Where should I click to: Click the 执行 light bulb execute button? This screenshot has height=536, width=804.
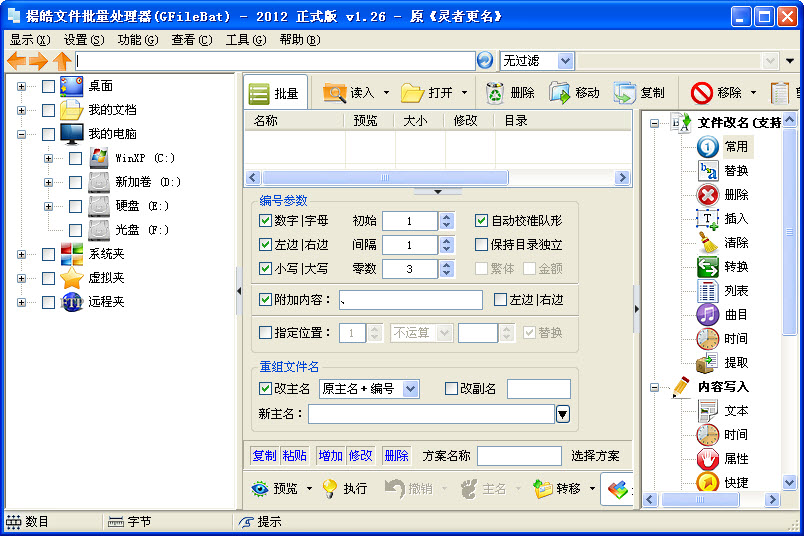tap(345, 489)
